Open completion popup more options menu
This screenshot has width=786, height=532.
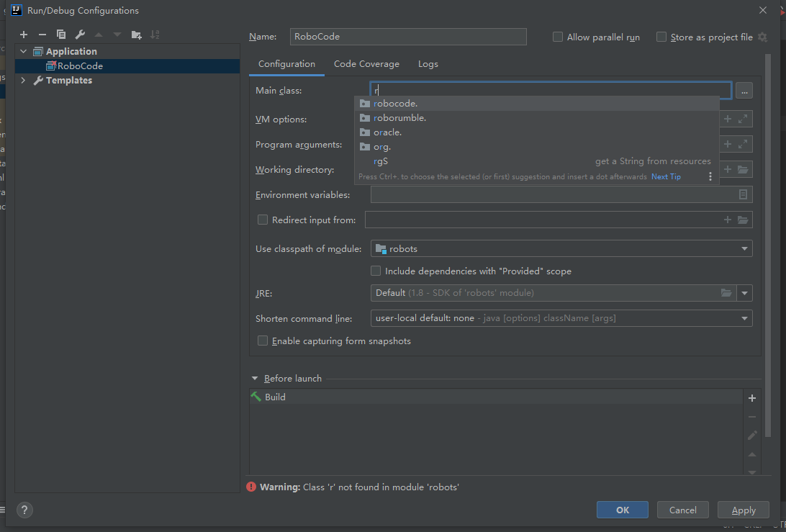click(x=710, y=176)
